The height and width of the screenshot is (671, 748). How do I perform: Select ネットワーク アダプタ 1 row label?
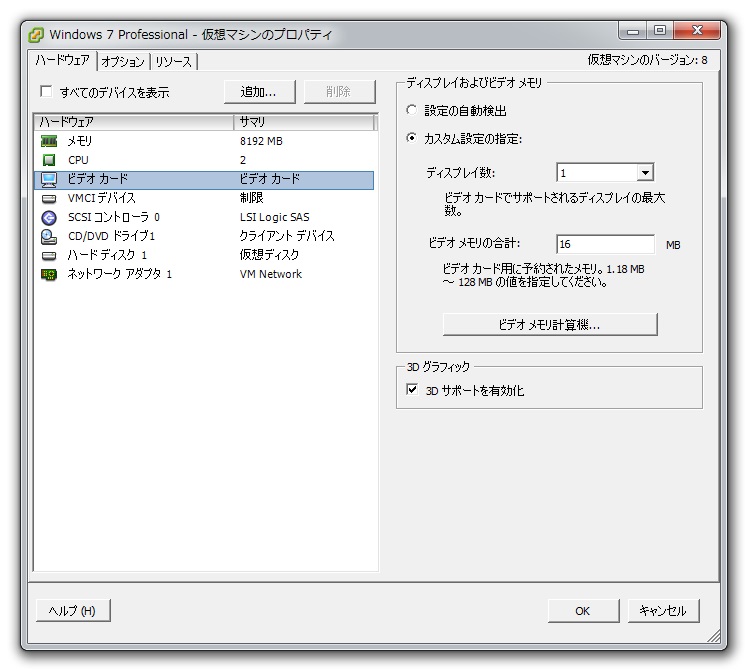[x=119, y=274]
